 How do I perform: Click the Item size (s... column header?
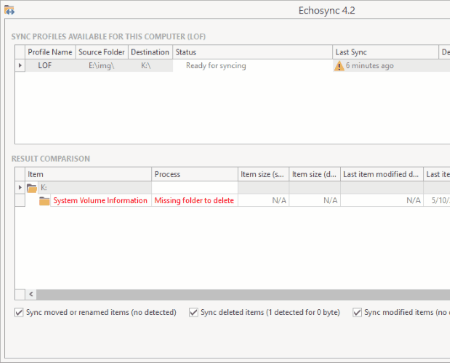(x=263, y=174)
